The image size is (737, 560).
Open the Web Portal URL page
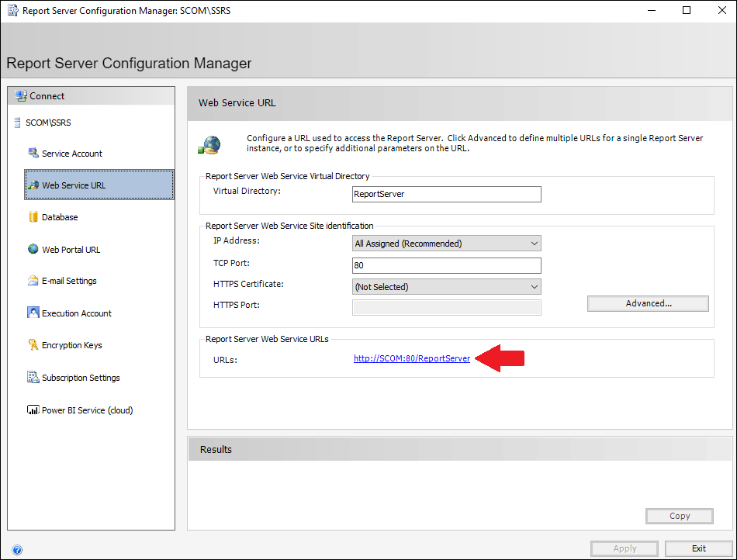(71, 250)
